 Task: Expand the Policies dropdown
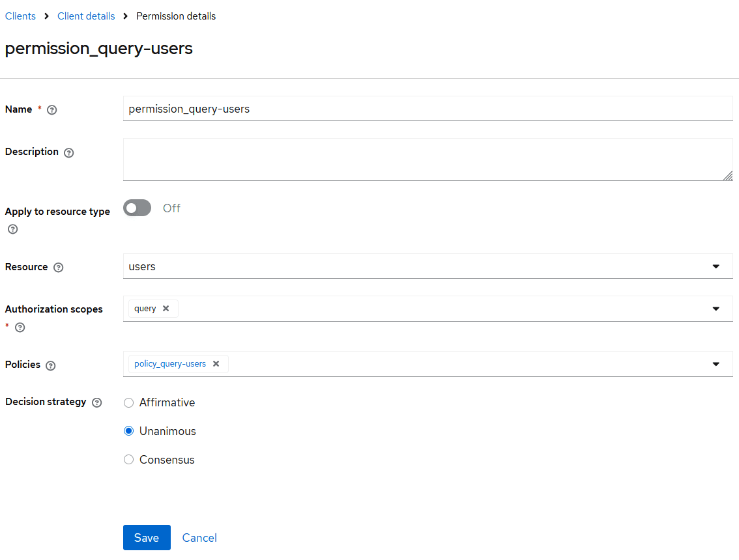pyautogui.click(x=716, y=364)
